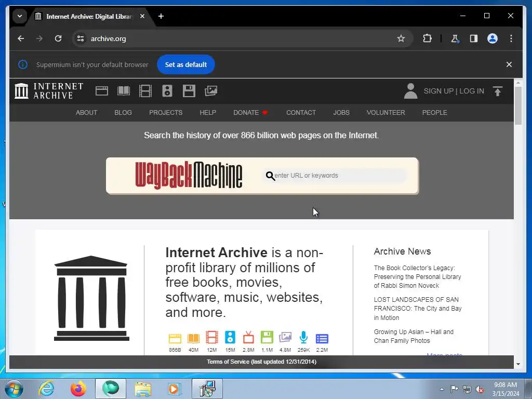Open Growing Up Asian news link
The image size is (532, 399).
(414, 336)
